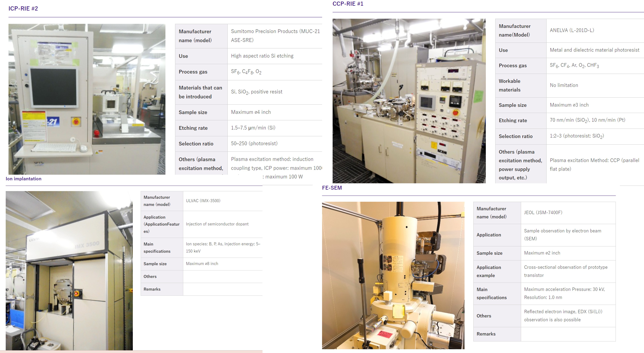The image size is (644, 353).
Task: Click the 50–250 (photoresist) selection ratio
Action: tap(275, 144)
